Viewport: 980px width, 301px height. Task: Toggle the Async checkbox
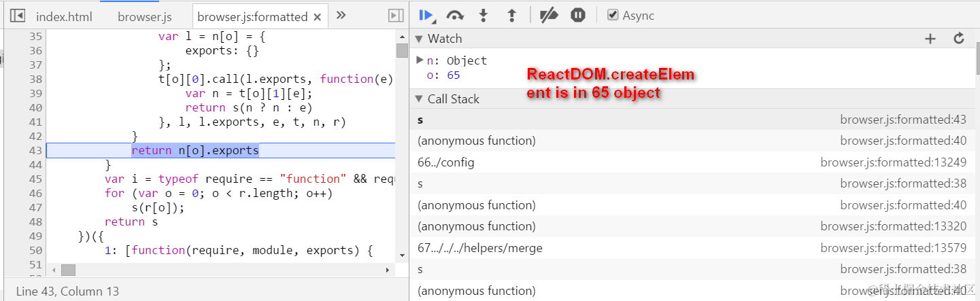tap(613, 15)
